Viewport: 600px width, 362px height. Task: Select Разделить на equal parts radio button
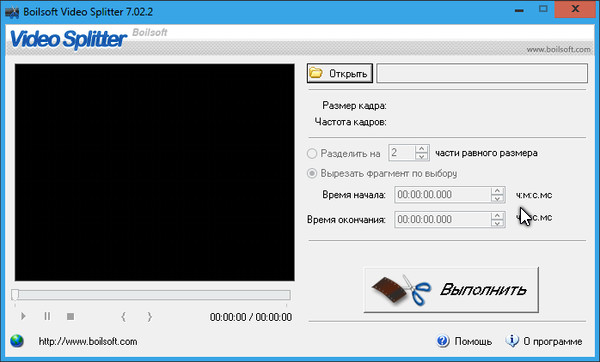[x=312, y=153]
